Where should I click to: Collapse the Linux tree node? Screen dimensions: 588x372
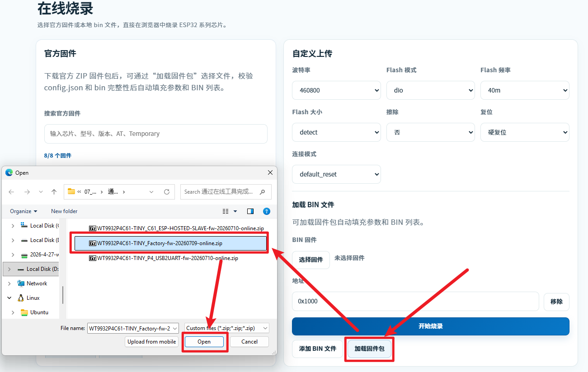point(9,298)
